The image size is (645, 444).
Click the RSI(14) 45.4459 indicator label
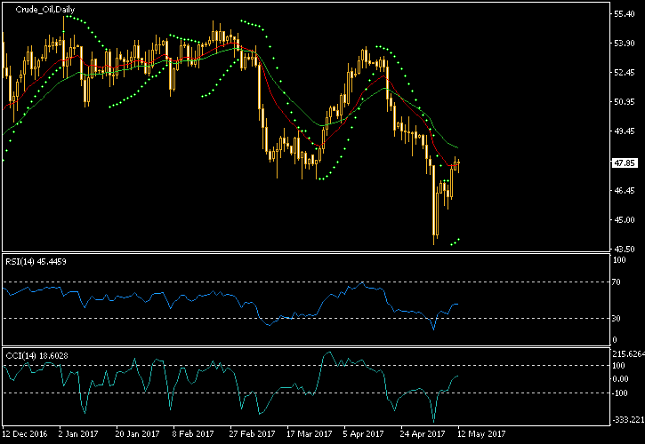point(36,262)
